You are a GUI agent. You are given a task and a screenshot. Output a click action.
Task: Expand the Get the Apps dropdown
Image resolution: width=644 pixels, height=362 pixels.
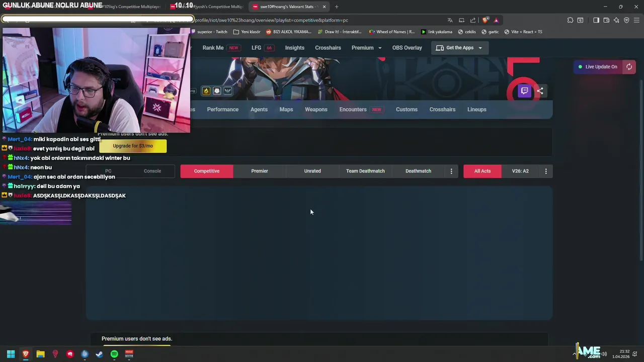click(459, 48)
